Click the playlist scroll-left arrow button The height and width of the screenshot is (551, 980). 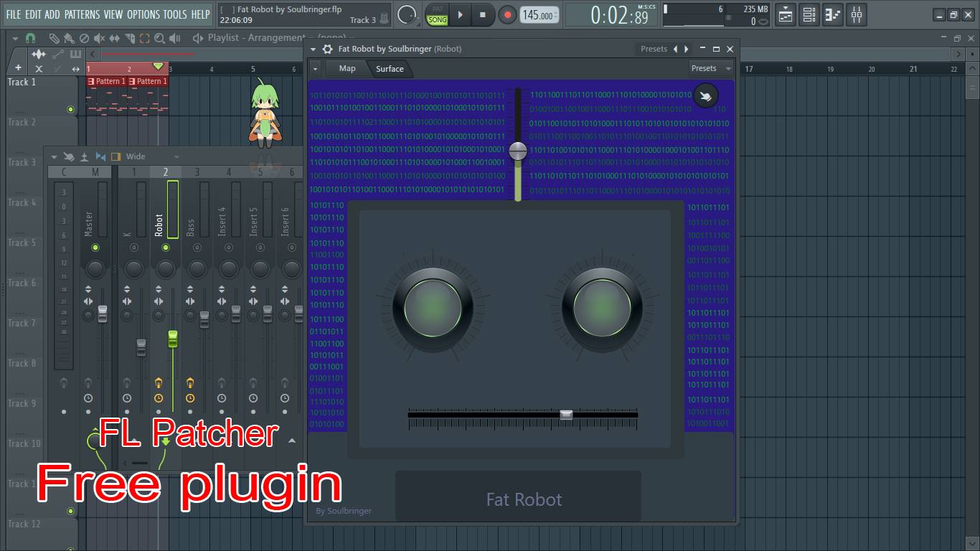[x=93, y=54]
